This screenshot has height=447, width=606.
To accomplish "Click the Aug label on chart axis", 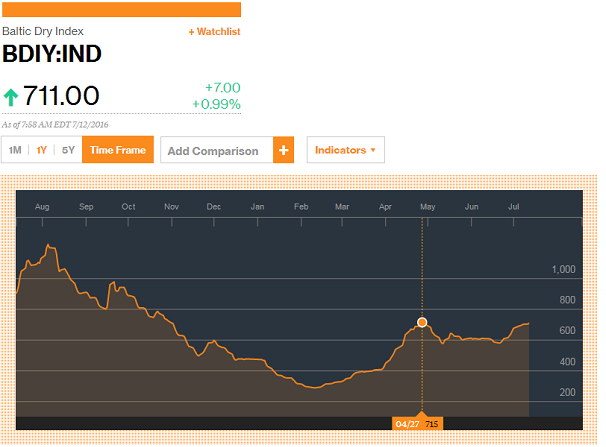I will [42, 207].
